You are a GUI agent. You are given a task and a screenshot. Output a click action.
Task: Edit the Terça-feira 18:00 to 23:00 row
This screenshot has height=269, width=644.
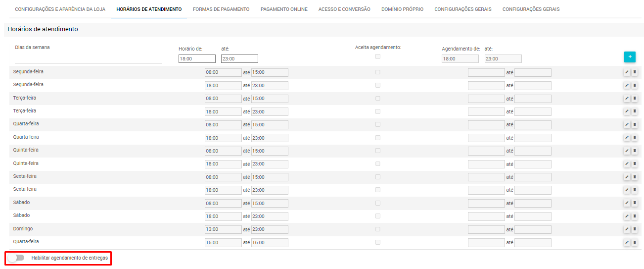tap(627, 111)
